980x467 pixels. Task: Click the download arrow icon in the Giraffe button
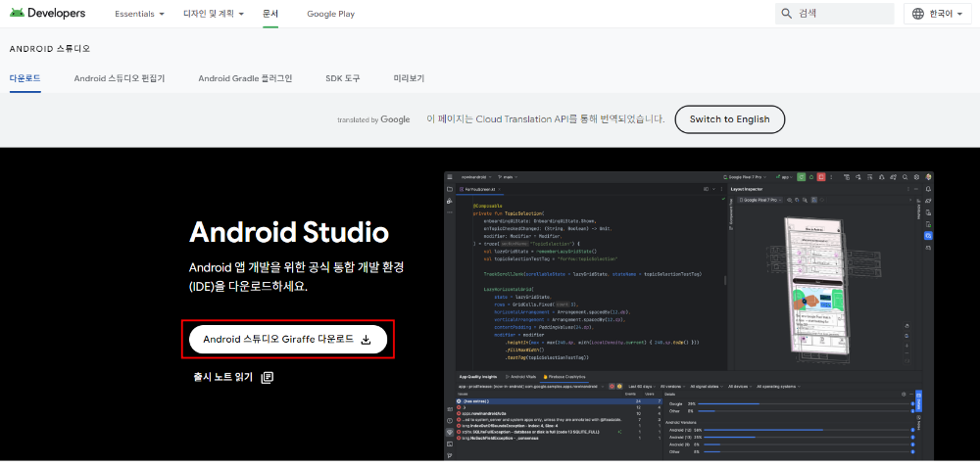pyautogui.click(x=367, y=340)
